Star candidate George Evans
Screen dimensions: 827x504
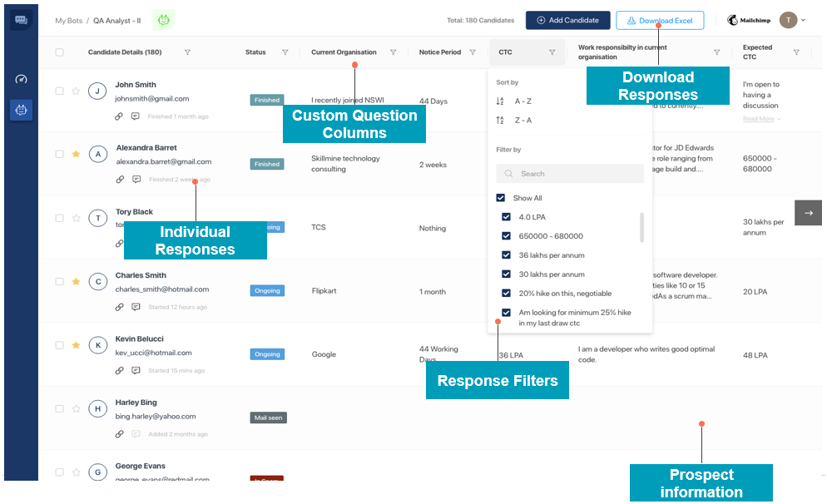pyautogui.click(x=76, y=472)
